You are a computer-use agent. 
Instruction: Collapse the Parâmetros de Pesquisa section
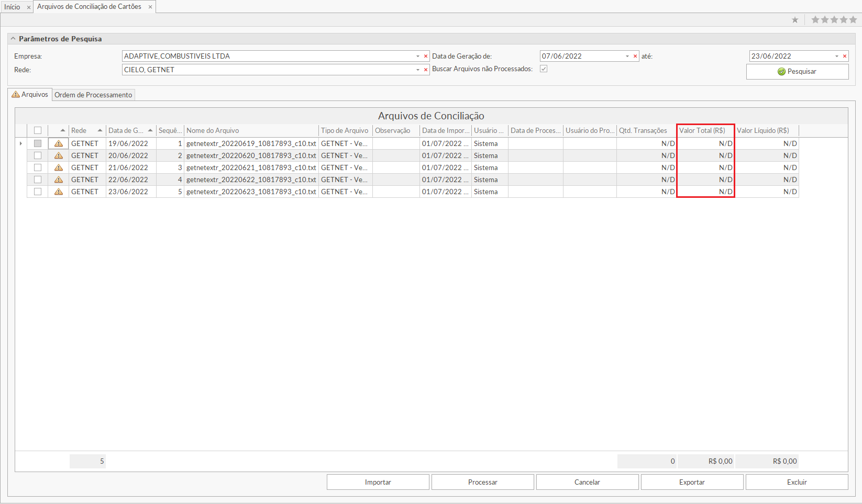click(x=13, y=39)
